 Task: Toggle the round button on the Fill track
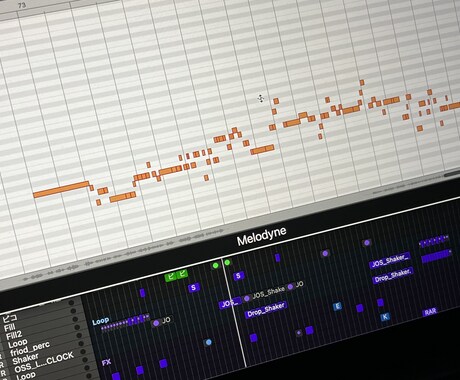pos(73,311)
